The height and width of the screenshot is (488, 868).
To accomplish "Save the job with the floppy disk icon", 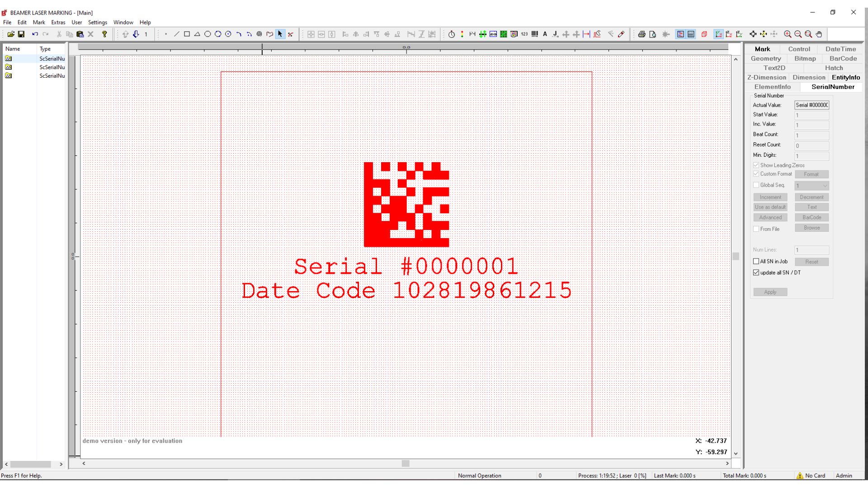I will (x=21, y=34).
